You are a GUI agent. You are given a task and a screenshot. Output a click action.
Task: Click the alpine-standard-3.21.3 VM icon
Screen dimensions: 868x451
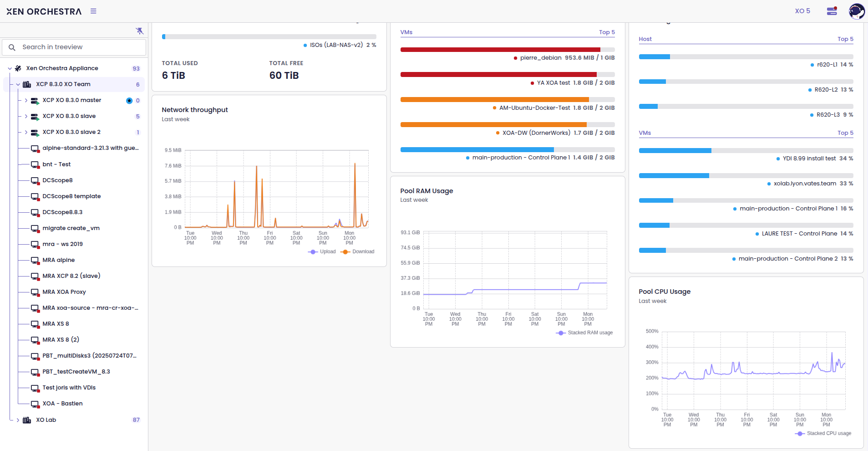coord(35,149)
